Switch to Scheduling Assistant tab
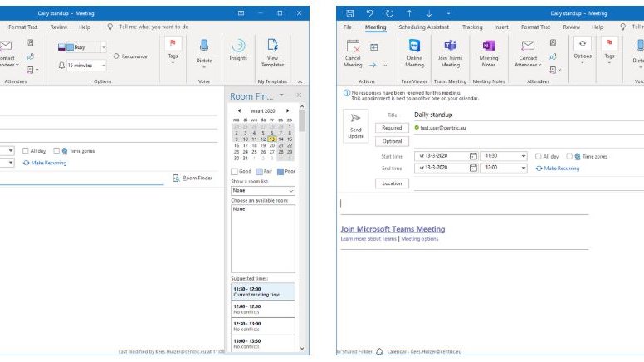The image size is (644, 362). click(423, 27)
